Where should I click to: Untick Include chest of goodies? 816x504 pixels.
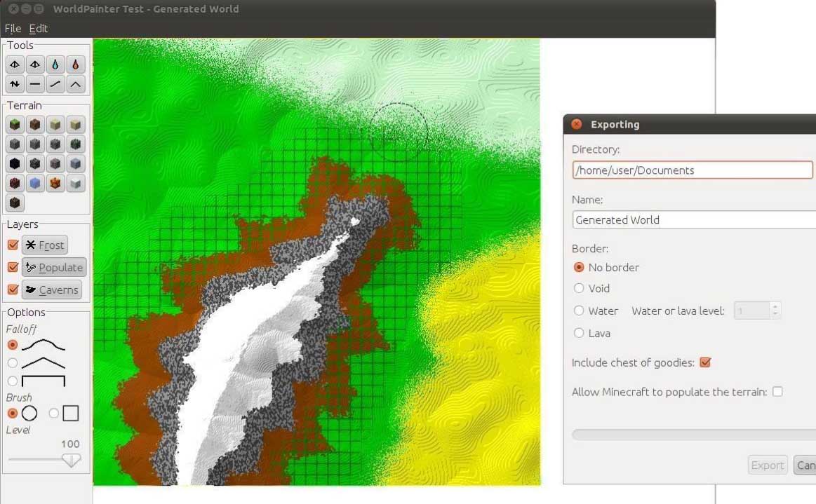pos(705,362)
